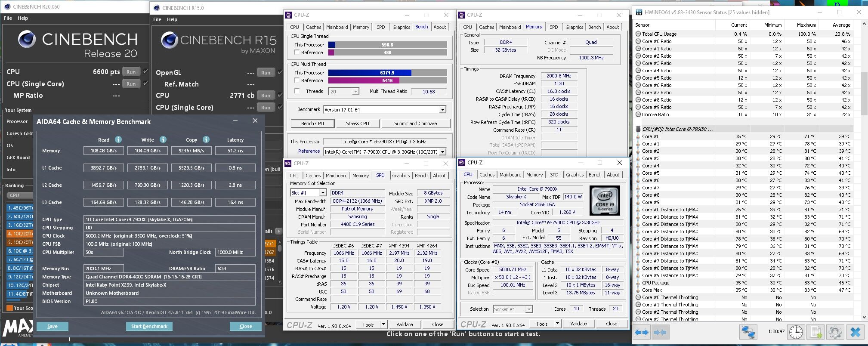Click CPU-Z Memory window title bar icon
The width and height of the screenshot is (868, 346).
(462, 15)
